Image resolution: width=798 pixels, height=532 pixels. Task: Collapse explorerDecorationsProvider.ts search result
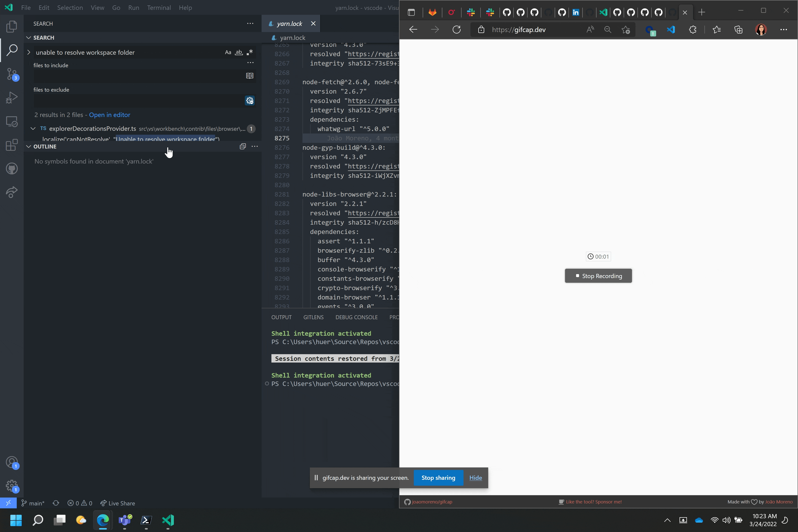pyautogui.click(x=33, y=129)
